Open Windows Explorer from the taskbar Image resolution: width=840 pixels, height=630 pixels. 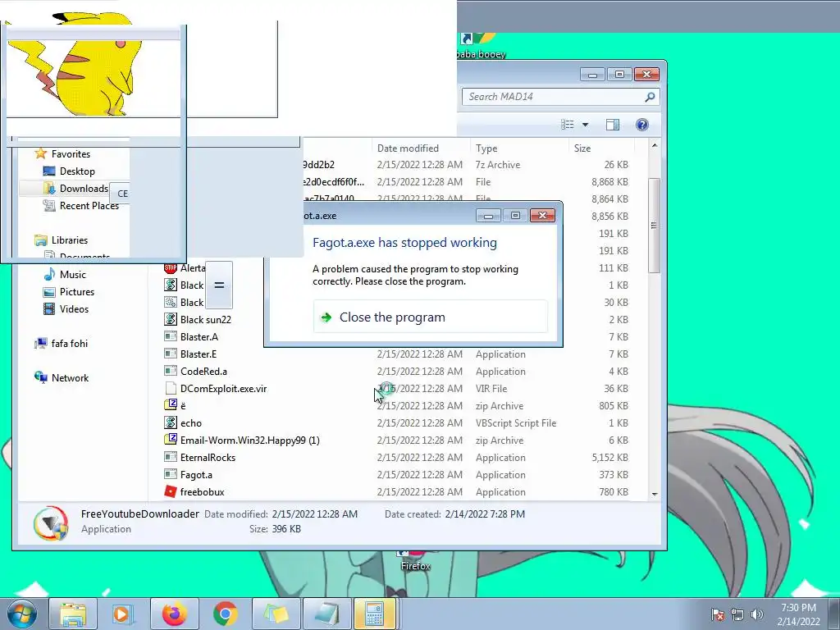pos(72,614)
